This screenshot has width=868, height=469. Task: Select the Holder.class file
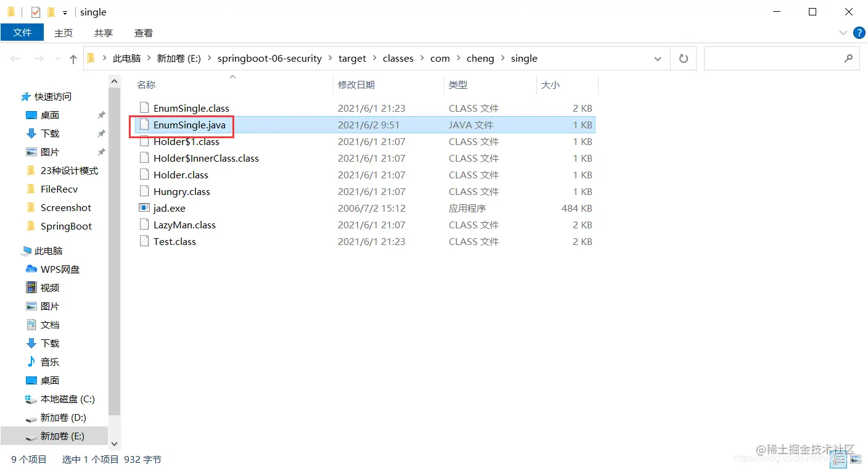pos(181,175)
